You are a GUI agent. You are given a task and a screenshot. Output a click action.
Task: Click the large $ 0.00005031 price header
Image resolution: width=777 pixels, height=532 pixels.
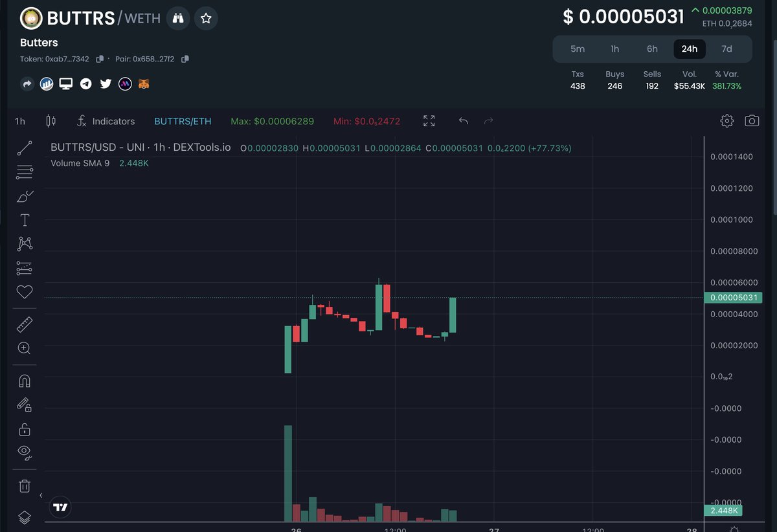[x=624, y=16]
